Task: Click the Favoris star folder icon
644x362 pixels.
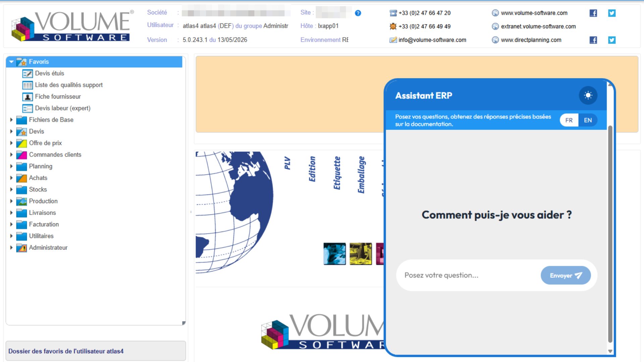Action: [x=22, y=62]
